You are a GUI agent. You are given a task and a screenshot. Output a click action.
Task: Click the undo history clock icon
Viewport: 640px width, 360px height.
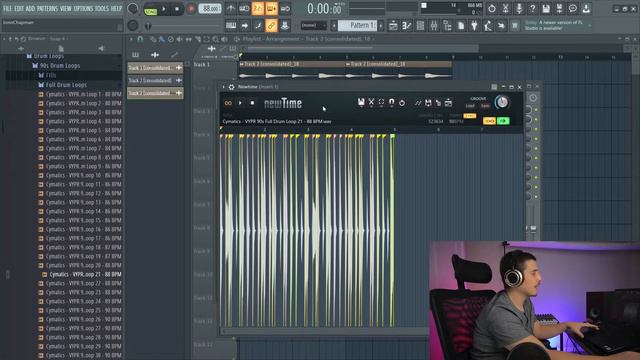(x=492, y=9)
